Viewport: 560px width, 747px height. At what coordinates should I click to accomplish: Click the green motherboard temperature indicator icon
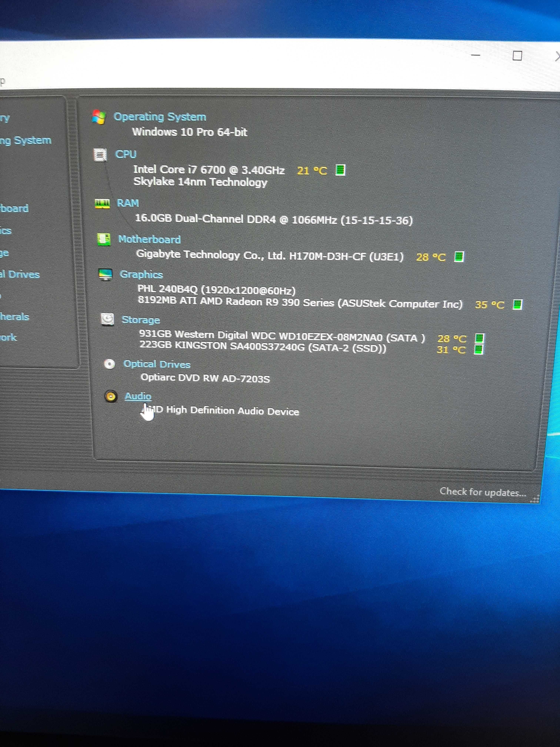(x=459, y=257)
